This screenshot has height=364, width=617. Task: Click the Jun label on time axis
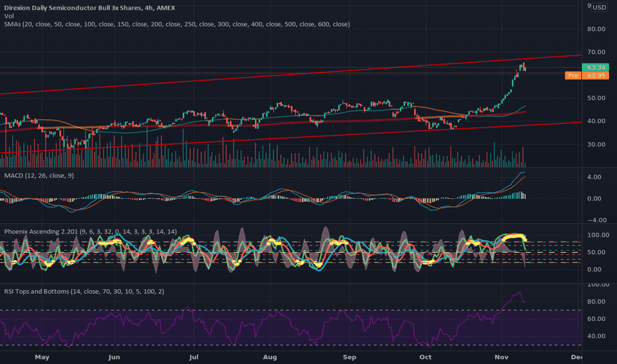click(x=114, y=357)
